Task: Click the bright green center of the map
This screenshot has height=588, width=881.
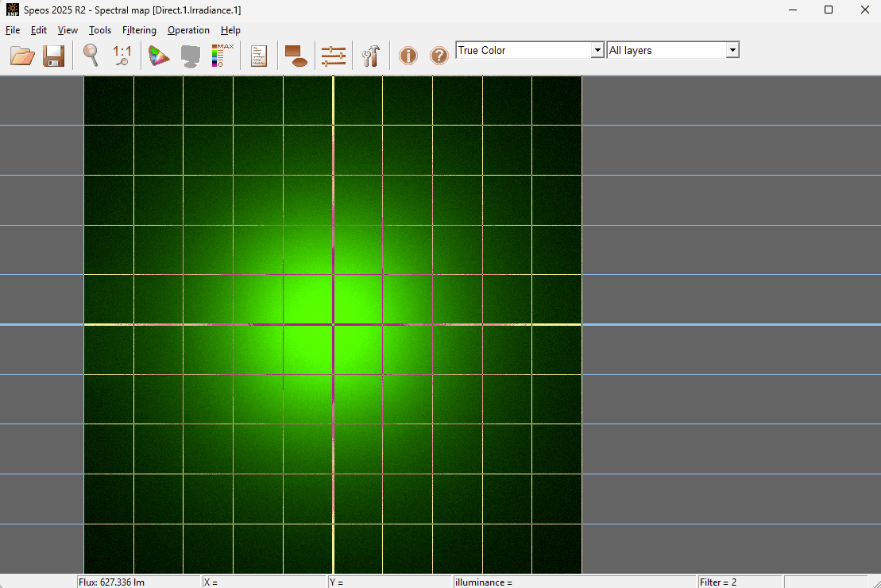Action: click(x=333, y=324)
